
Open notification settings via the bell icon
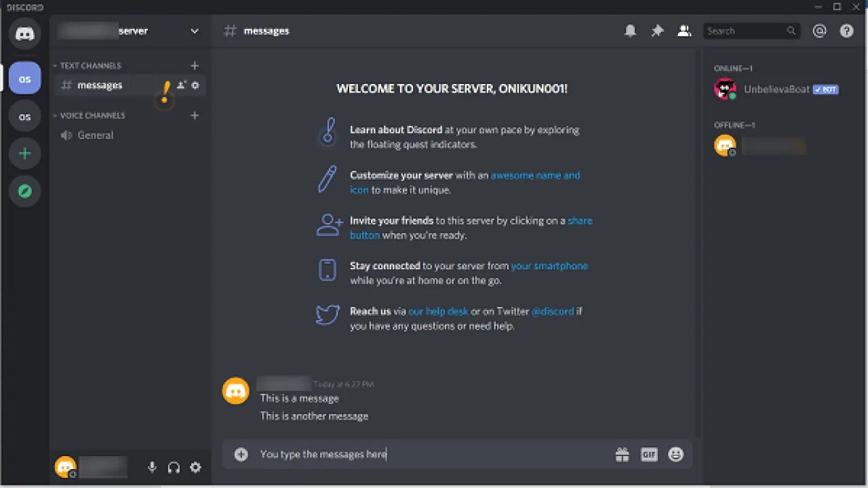pos(631,31)
